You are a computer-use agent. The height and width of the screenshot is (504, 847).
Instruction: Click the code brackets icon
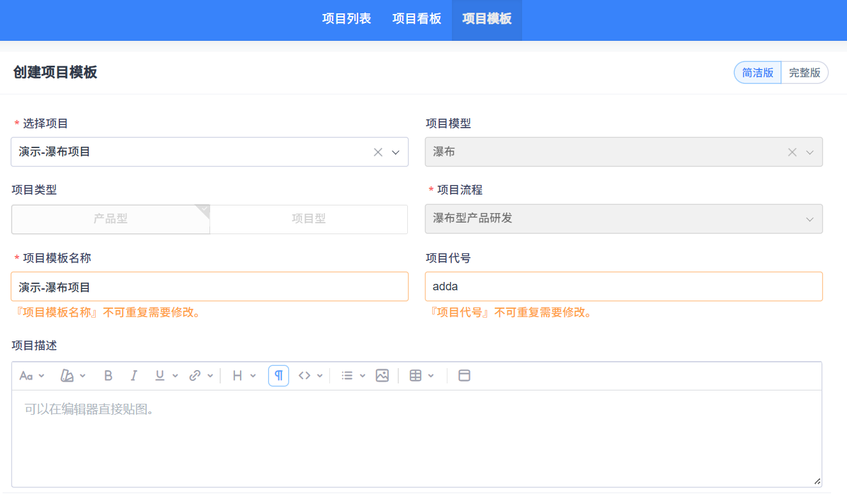[304, 376]
